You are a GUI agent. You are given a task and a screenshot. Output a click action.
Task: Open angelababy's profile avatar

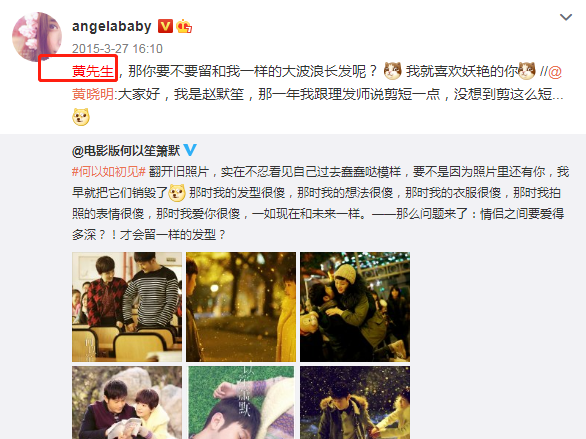[37, 37]
